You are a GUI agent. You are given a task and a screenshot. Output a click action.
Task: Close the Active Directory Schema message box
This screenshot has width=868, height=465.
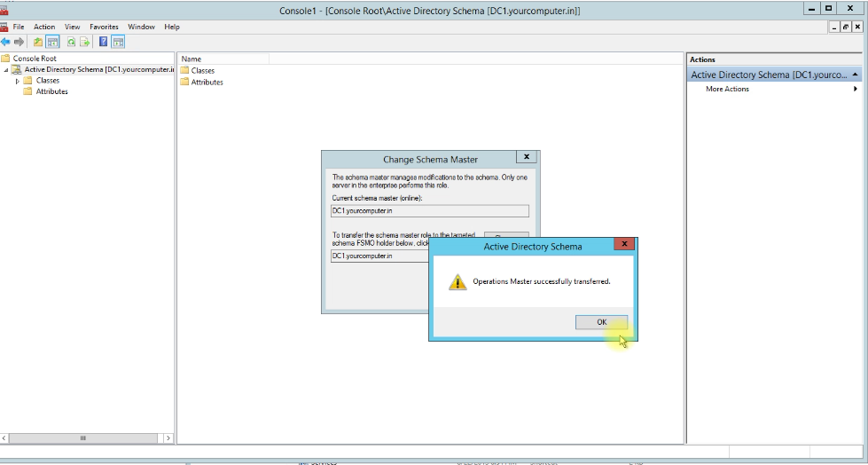(624, 244)
